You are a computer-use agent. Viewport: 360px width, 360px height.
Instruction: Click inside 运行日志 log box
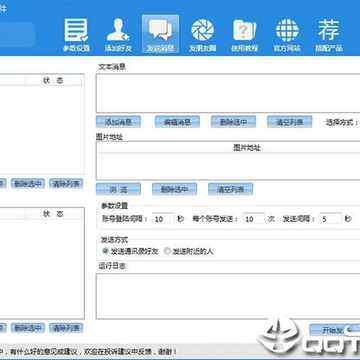pyautogui.click(x=228, y=296)
